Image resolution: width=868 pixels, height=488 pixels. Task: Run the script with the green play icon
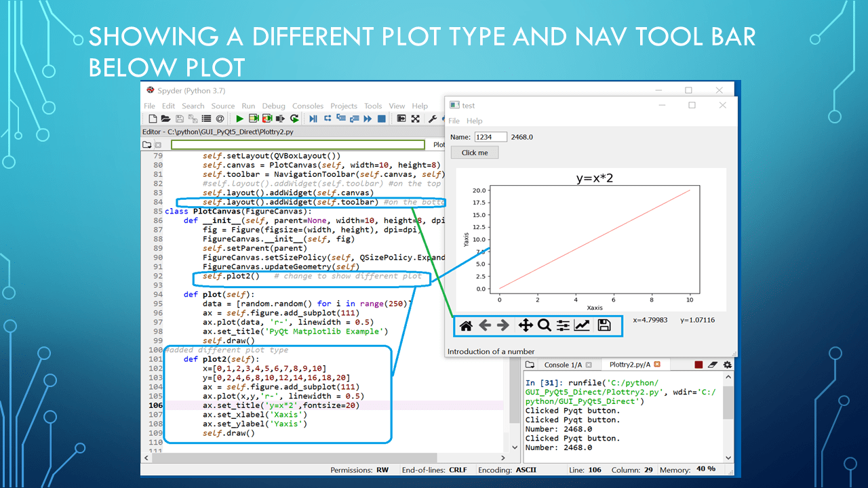tap(239, 119)
